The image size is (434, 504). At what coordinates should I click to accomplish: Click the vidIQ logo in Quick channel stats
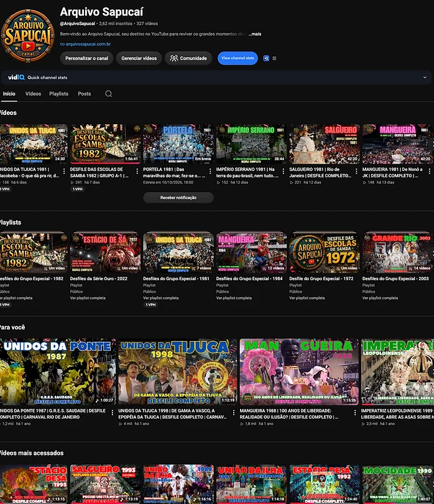coord(16,78)
